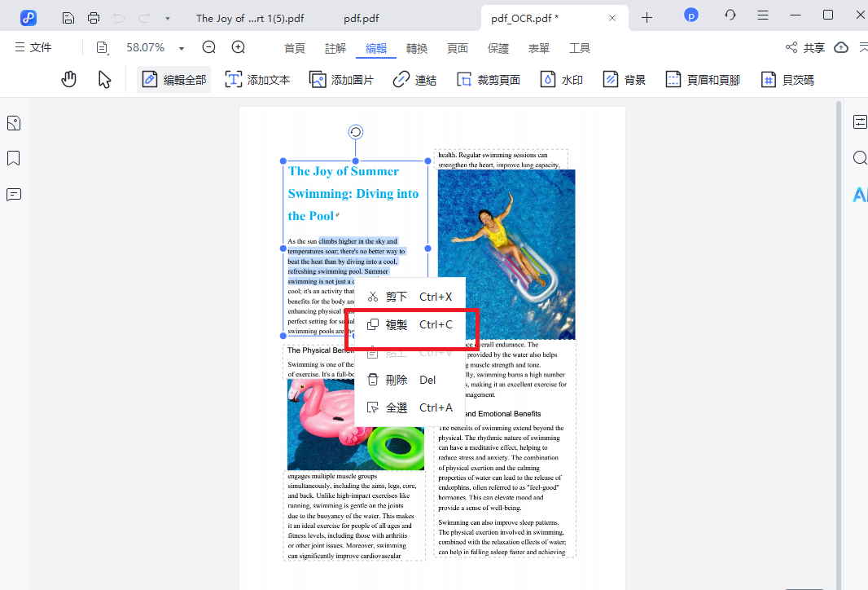
Task: Expand the quick access toolbar arrow
Action: [167, 18]
